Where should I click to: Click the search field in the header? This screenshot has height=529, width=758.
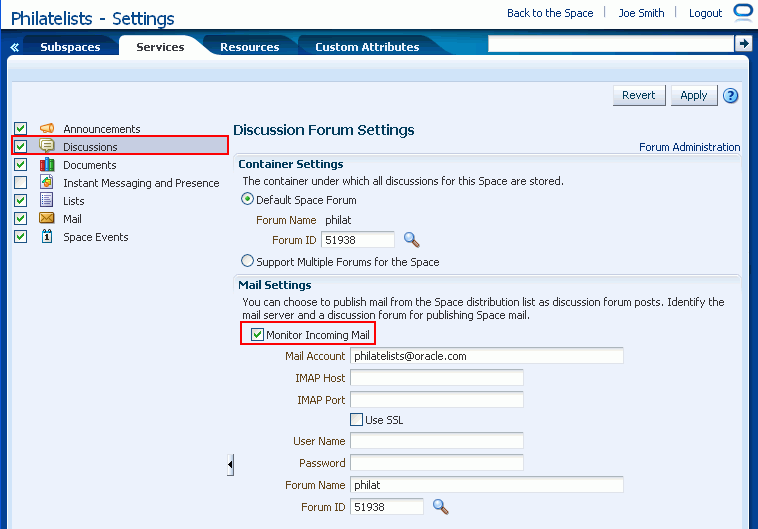[x=611, y=44]
